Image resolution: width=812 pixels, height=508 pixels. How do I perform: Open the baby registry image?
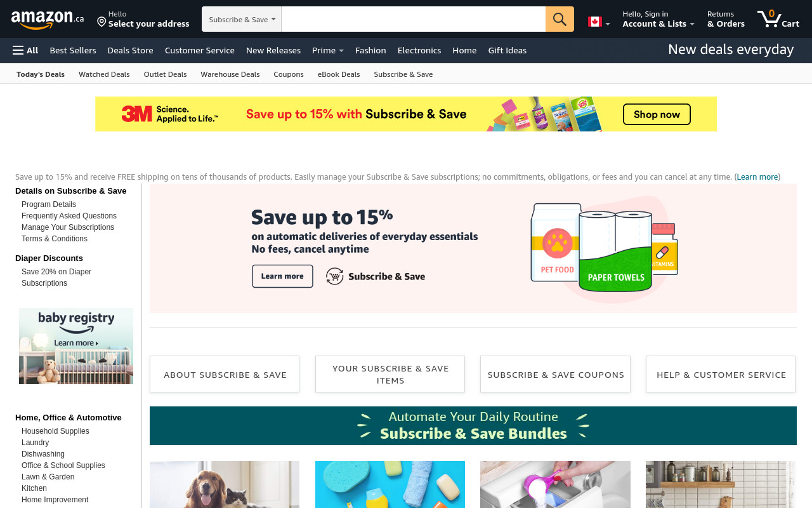coord(76,346)
